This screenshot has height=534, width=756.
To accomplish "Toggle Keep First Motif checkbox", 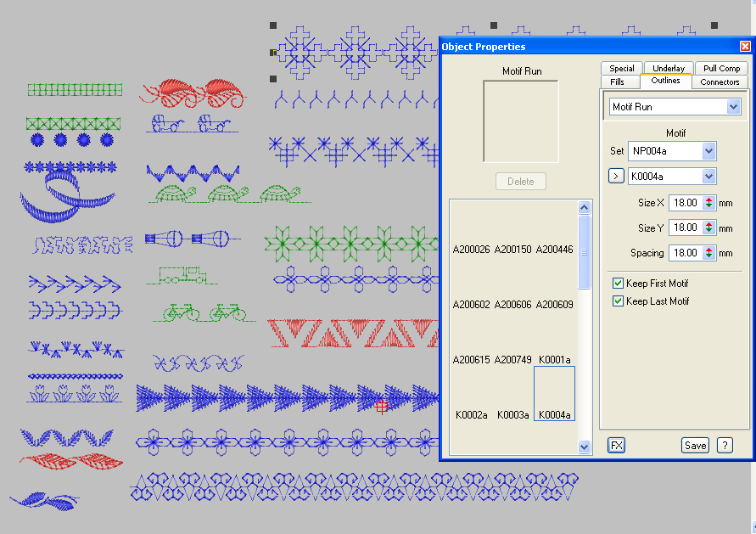I will tap(619, 284).
